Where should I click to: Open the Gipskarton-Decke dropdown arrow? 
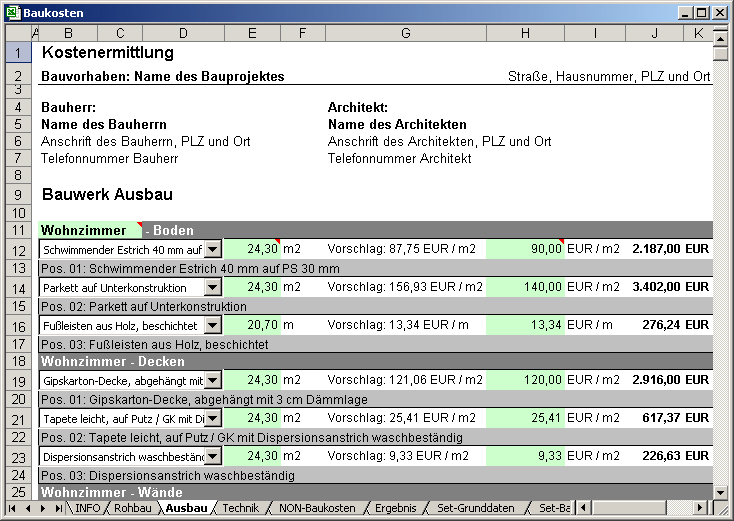[x=213, y=380]
